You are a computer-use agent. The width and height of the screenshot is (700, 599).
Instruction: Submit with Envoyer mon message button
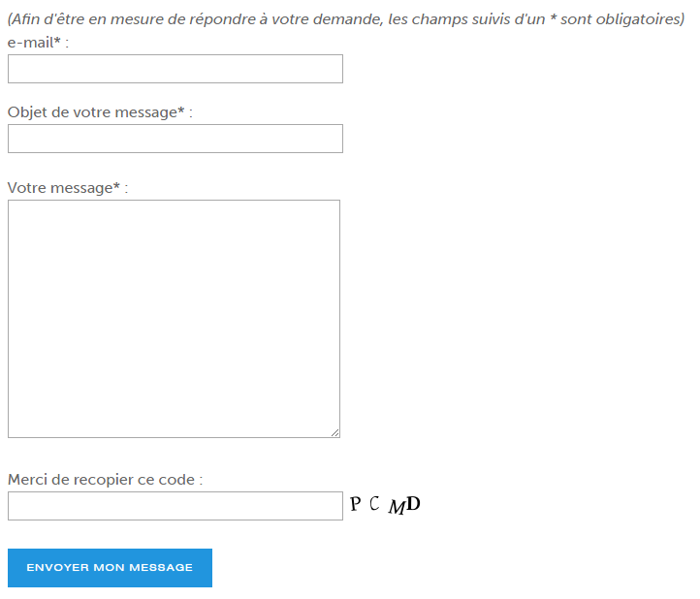[110, 568]
